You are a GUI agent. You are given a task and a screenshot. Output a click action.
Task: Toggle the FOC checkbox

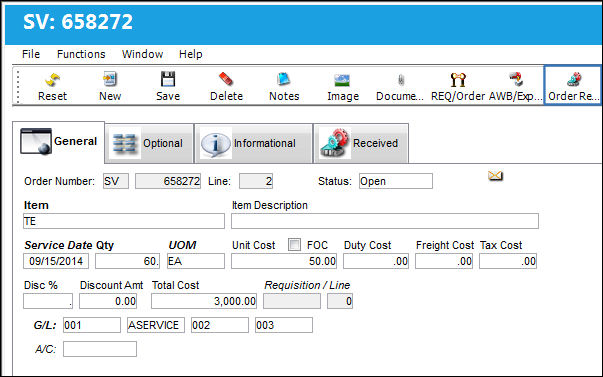click(x=294, y=245)
